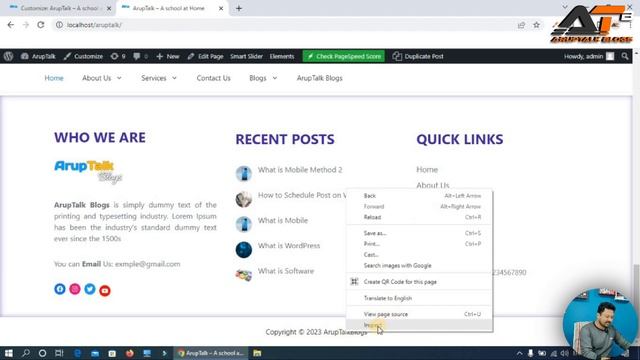The height and width of the screenshot is (360, 640).
Task: Open the What is Mobile post
Action: (x=283, y=220)
